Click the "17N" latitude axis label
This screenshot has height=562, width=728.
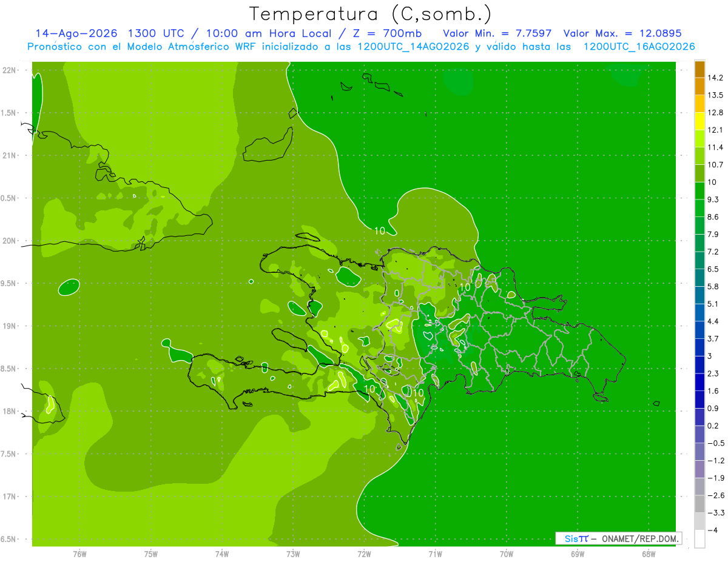pos(10,497)
